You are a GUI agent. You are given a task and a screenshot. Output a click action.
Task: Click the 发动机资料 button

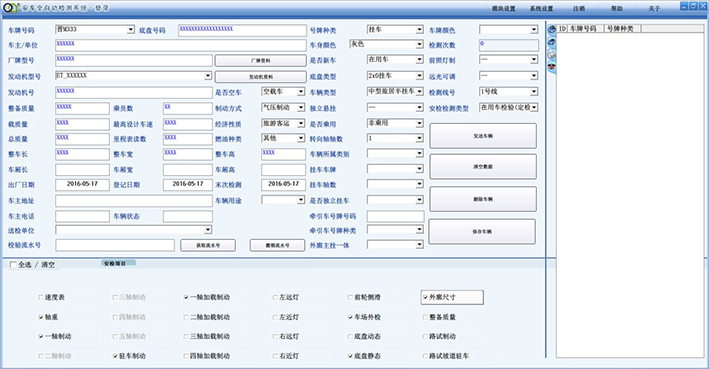click(260, 76)
